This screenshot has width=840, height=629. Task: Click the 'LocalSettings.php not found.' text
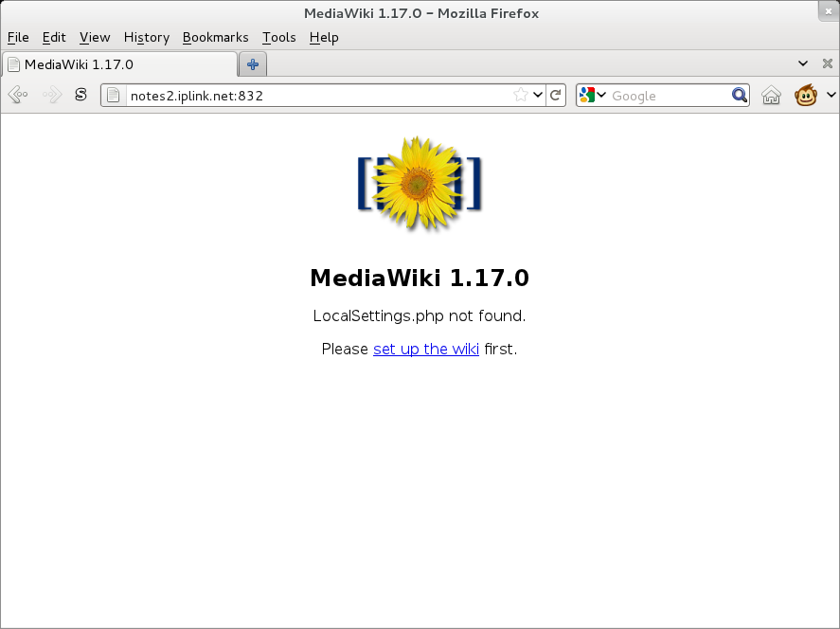420,315
